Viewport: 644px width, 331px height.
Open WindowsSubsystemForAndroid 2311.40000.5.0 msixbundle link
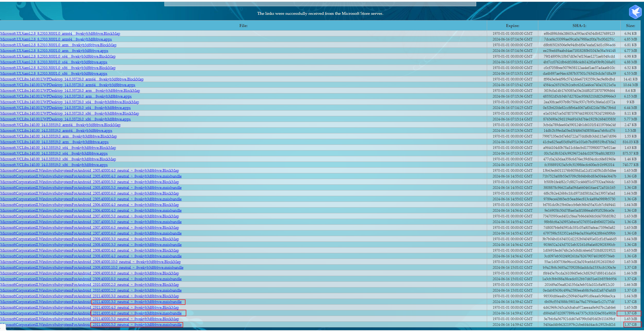[91, 325]
